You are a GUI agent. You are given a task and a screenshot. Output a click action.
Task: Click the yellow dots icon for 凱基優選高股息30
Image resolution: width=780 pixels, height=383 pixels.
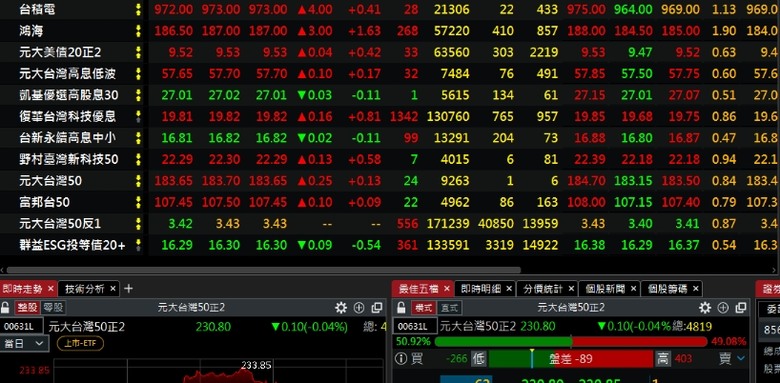[x=138, y=95]
